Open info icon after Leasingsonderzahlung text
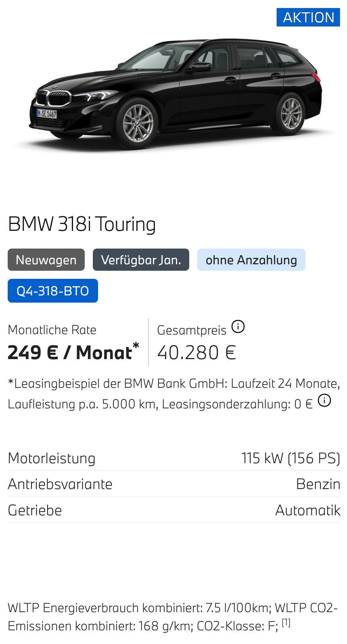This screenshot has height=644, width=347. (324, 401)
